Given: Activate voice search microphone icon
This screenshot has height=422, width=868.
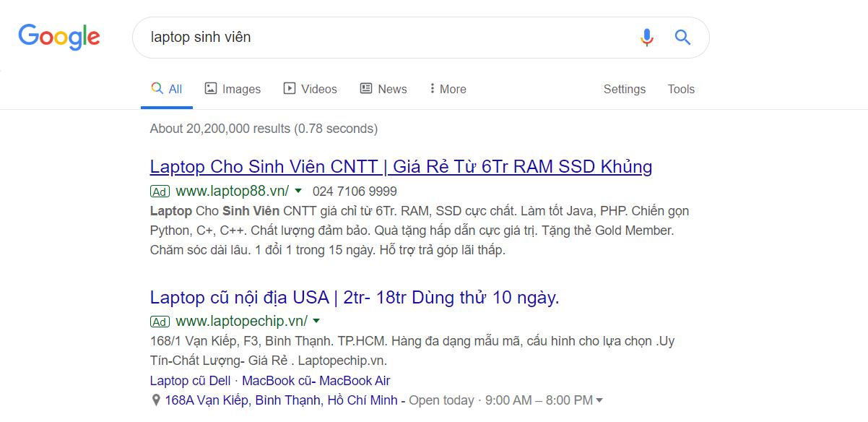Looking at the screenshot, I should 647,37.
